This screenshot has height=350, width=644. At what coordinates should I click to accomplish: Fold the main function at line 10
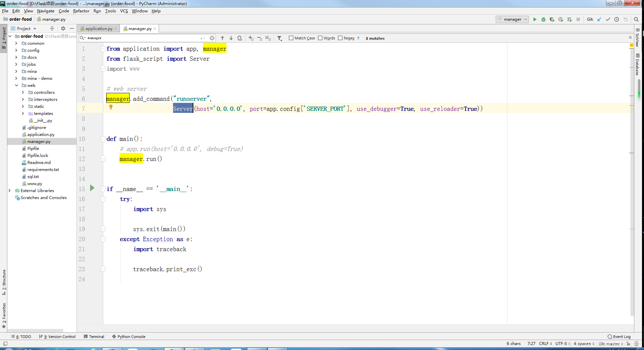[103, 139]
